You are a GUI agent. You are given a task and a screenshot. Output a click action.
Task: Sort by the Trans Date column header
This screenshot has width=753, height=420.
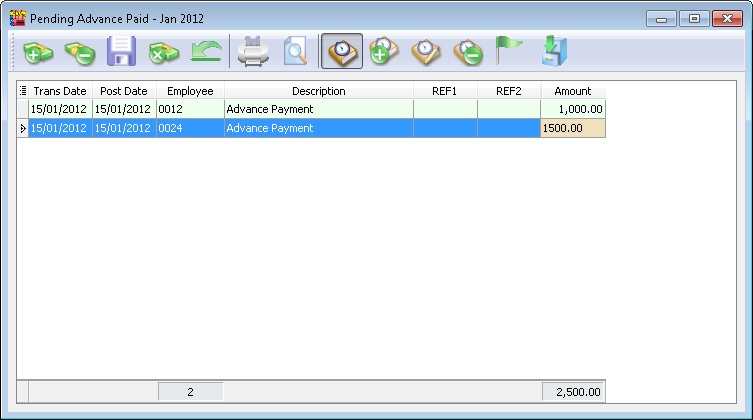(60, 91)
